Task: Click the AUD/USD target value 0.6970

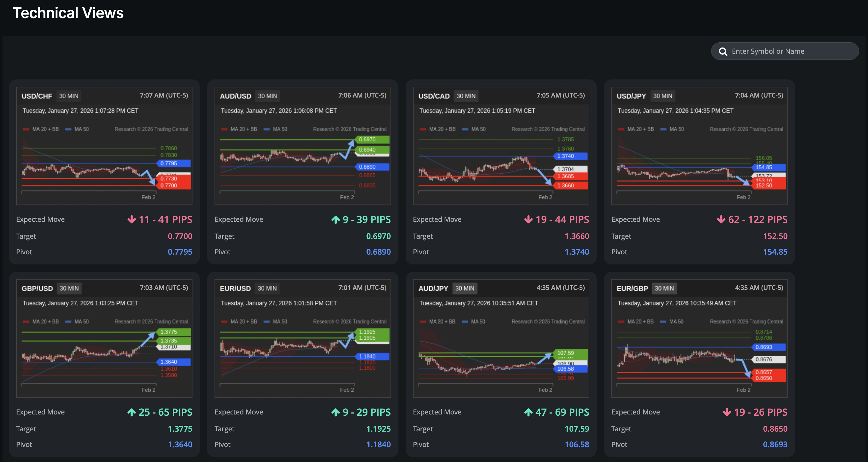Action: click(378, 237)
